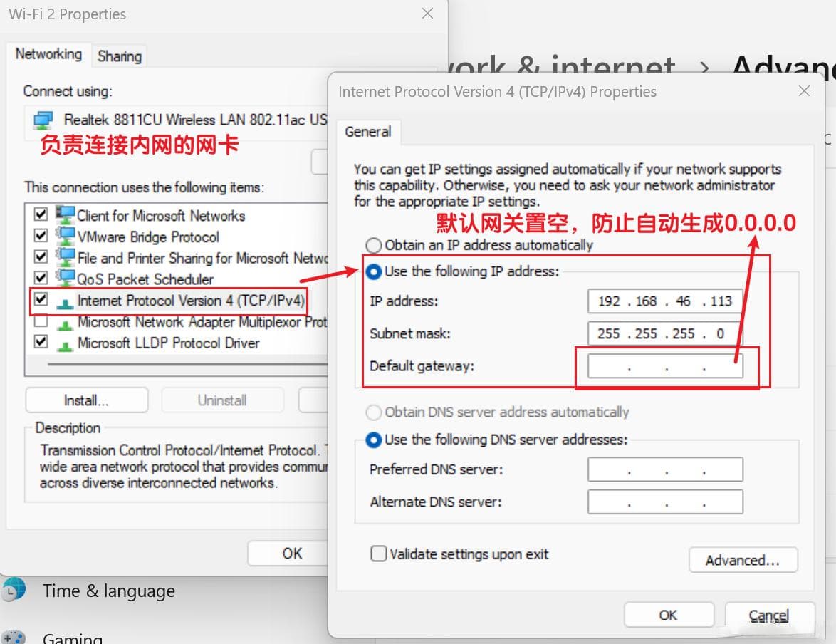Select Use the following DNS server addresses
Image resolution: width=836 pixels, height=644 pixels.
coord(373,440)
